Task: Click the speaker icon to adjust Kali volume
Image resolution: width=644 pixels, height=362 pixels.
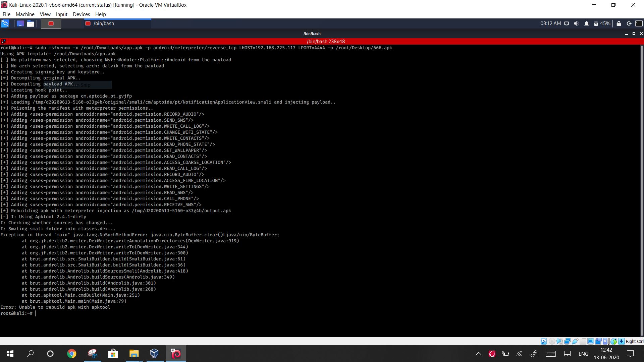Action: 576,23
